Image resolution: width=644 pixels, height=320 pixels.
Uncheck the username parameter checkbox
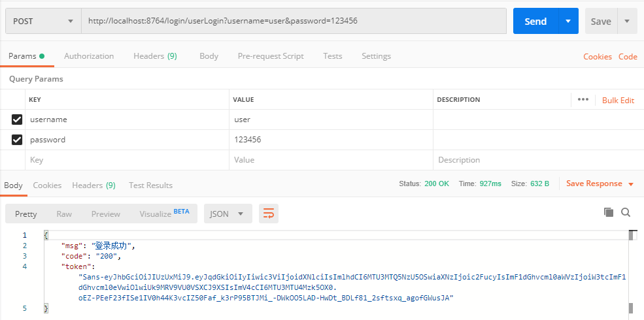click(17, 120)
